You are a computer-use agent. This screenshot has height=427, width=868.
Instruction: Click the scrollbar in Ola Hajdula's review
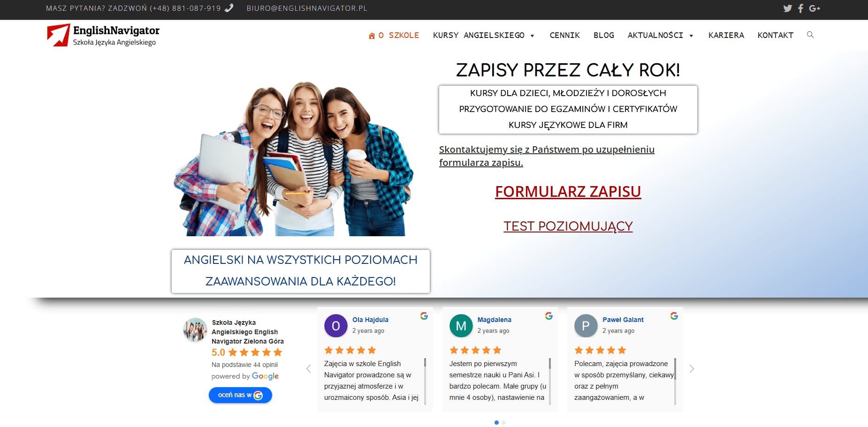425,381
